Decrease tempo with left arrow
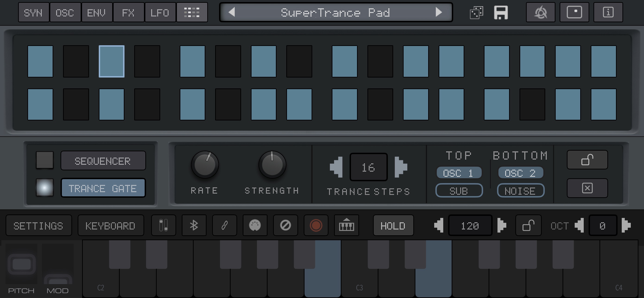 (439, 225)
